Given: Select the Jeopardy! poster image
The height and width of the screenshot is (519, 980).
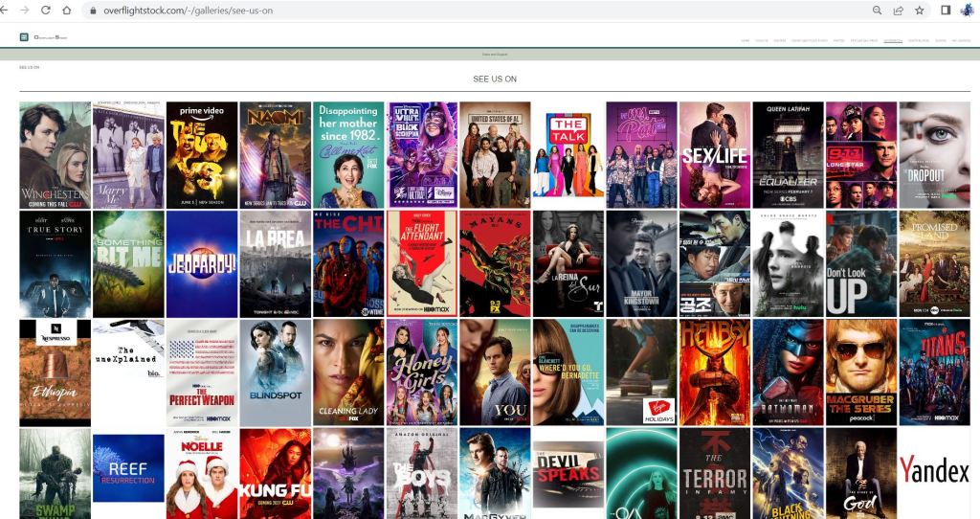Looking at the screenshot, I should (x=201, y=264).
